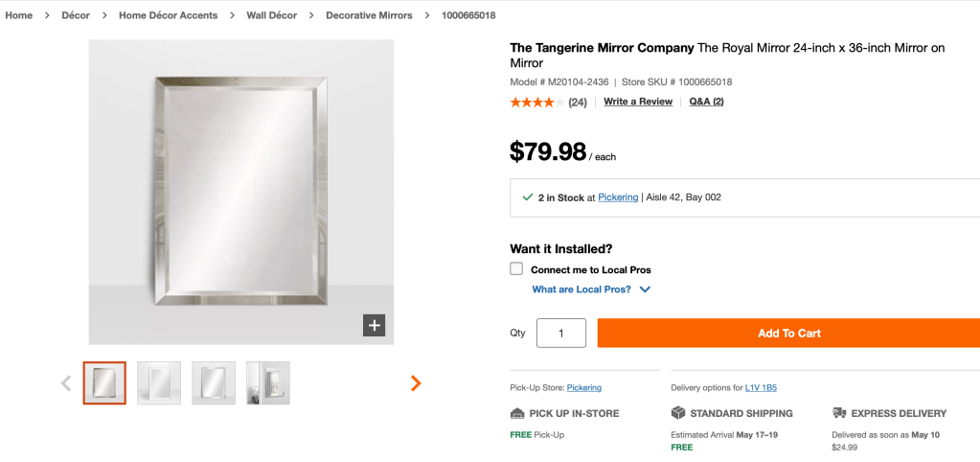Select the second mirror thumbnail
Viewport: 980px width, 462px height.
coord(159,383)
